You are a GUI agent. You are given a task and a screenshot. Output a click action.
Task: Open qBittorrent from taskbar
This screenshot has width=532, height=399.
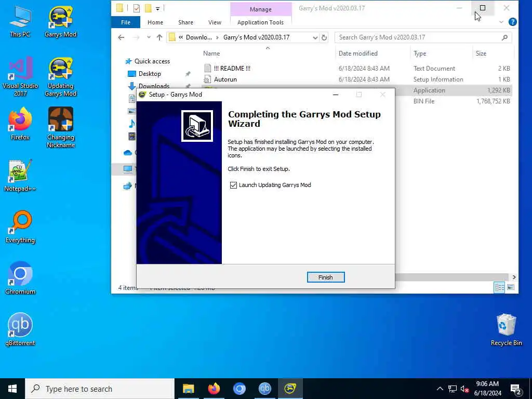click(x=264, y=389)
